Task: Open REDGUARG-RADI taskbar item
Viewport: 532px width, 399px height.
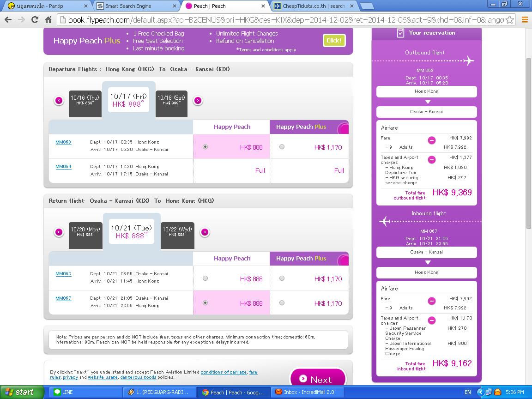Action: tap(159, 392)
